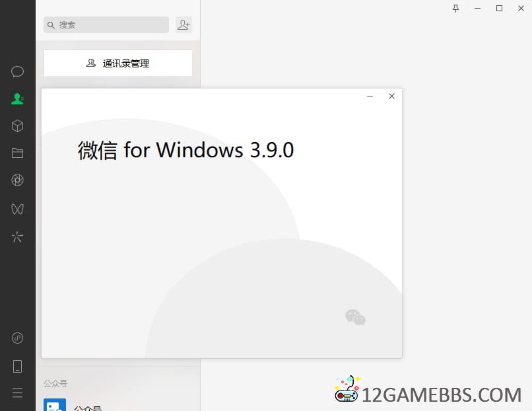Open the hamburger settings menu

[17, 393]
